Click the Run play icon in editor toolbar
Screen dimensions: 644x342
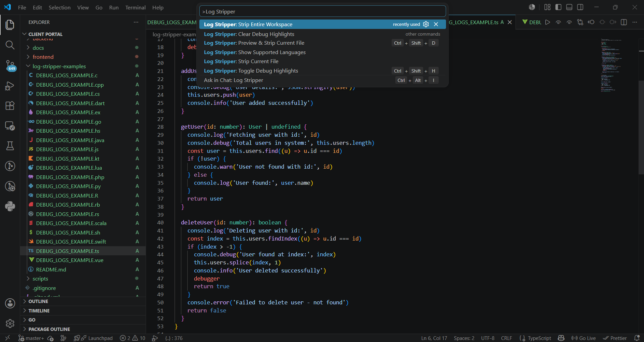coord(548,22)
